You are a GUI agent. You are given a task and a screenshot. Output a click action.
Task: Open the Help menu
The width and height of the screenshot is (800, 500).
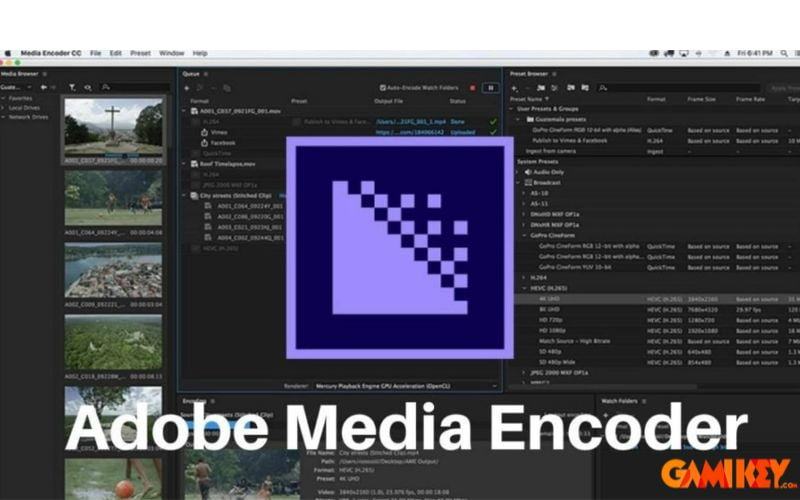[x=200, y=53]
